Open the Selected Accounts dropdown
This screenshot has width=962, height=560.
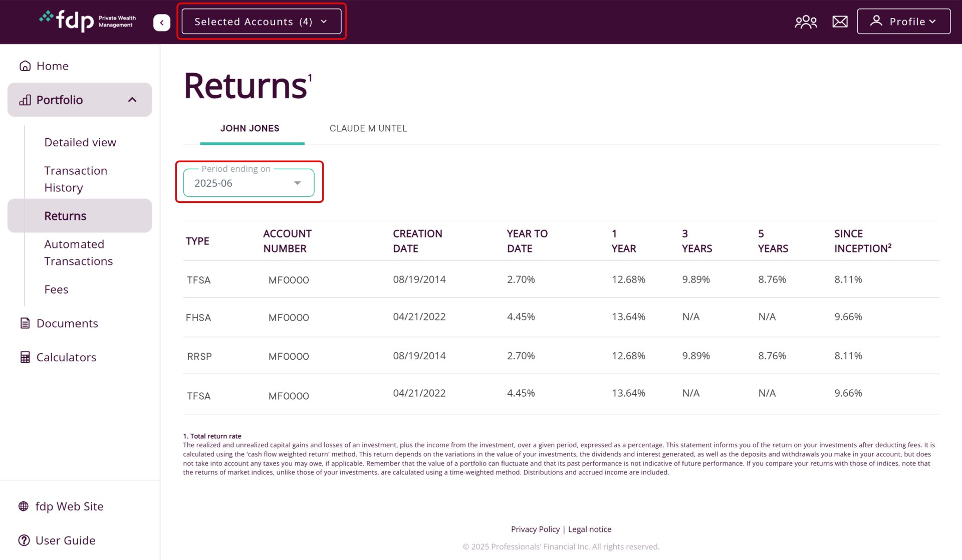coord(262,22)
